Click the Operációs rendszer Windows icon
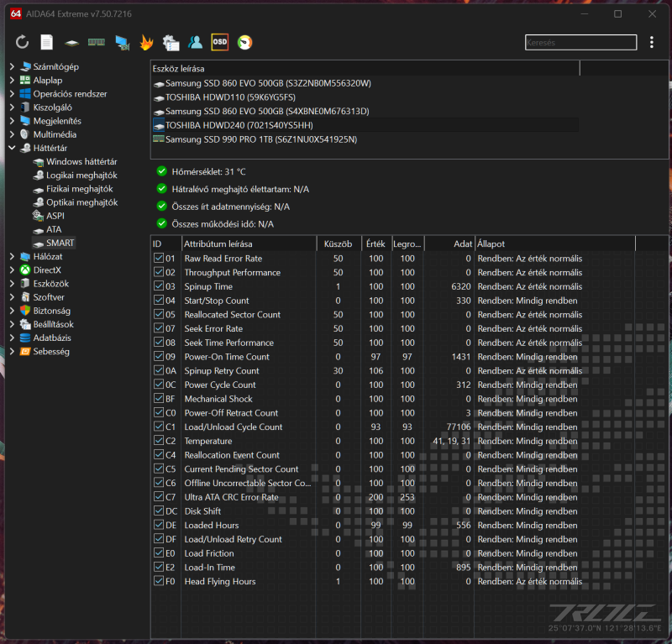This screenshot has width=672, height=644. [25, 93]
